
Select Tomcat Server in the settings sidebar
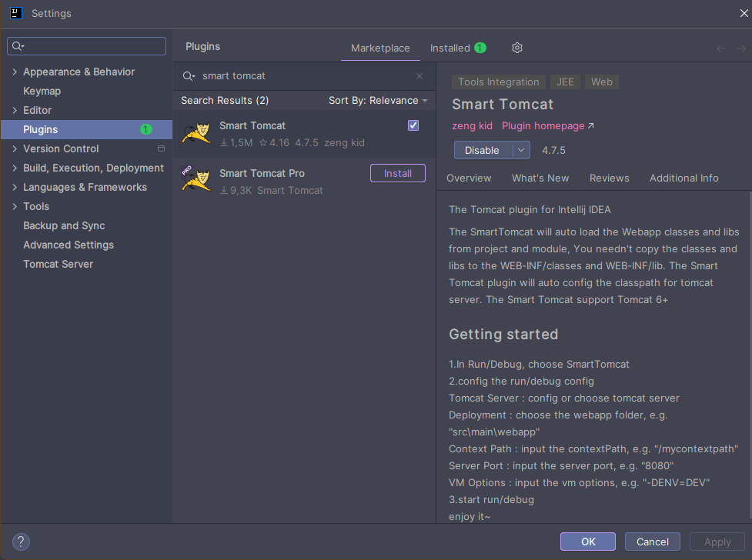tap(58, 264)
